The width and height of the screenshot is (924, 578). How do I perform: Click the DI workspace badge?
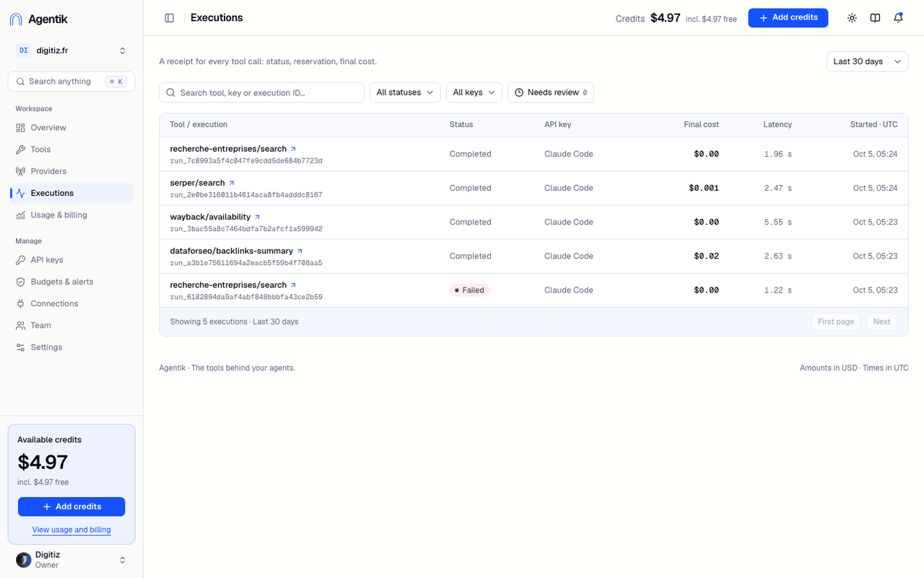coord(24,51)
